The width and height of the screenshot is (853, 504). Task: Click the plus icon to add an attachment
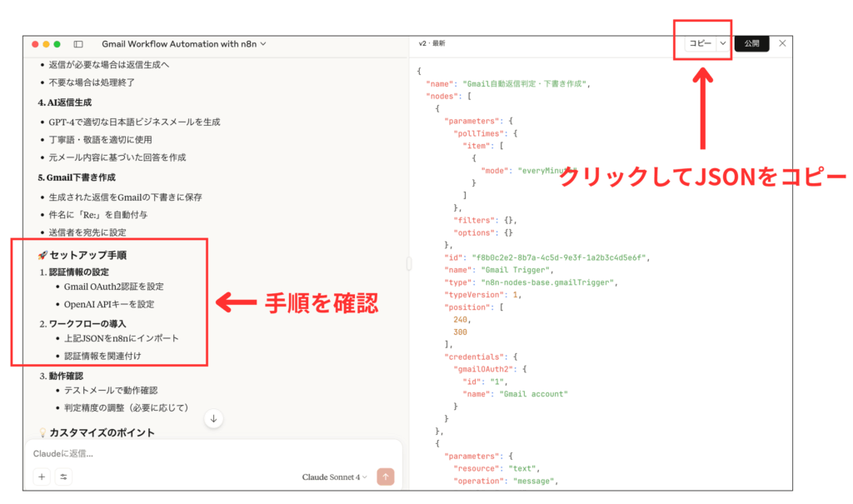tap(41, 477)
